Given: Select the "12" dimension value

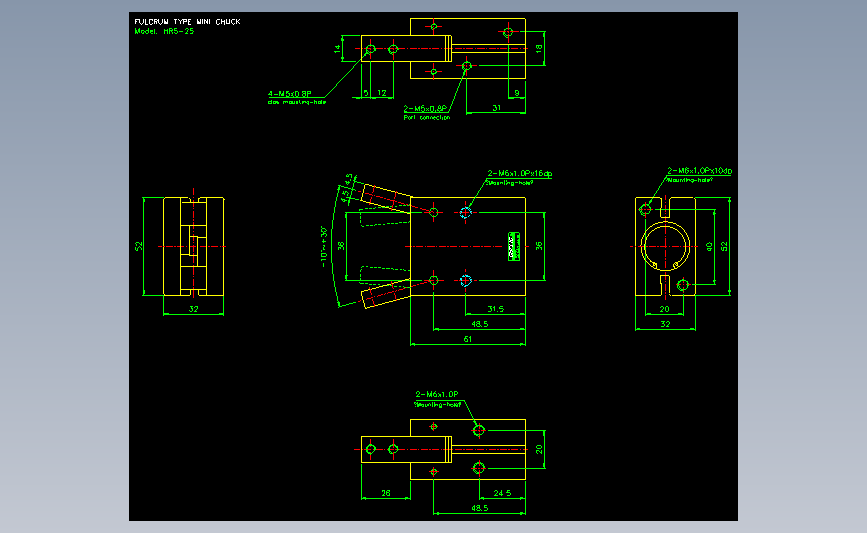Looking at the screenshot, I should 382,93.
